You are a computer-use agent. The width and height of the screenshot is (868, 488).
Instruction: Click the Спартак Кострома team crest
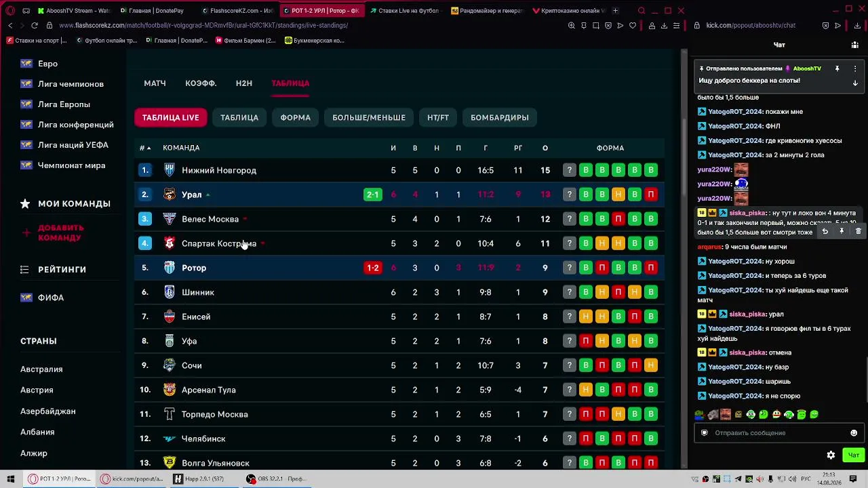click(x=170, y=243)
